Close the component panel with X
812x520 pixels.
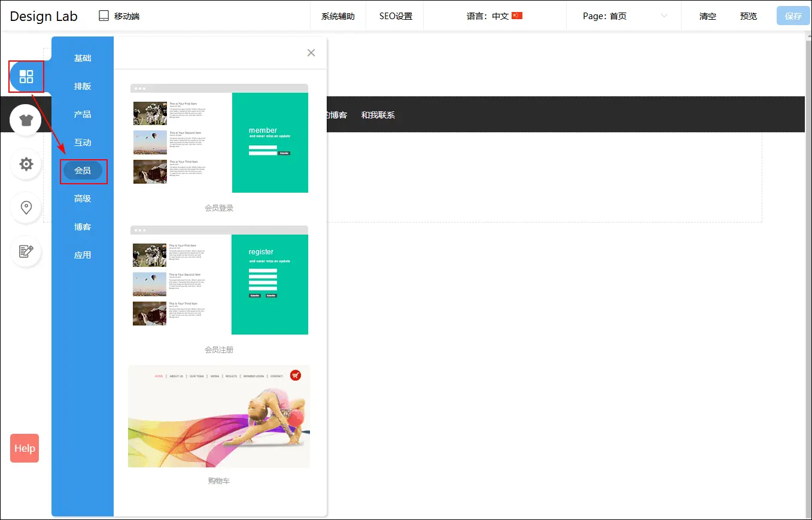[311, 53]
